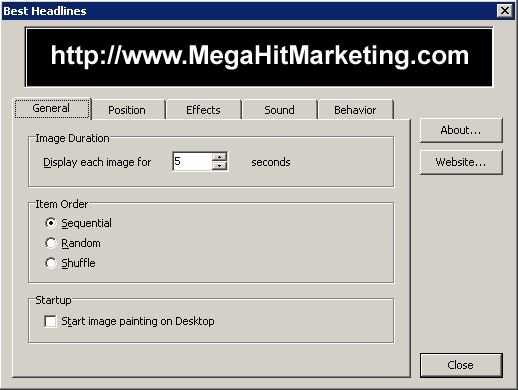Open the Position tab
The width and height of the screenshot is (518, 390).
coord(128,110)
